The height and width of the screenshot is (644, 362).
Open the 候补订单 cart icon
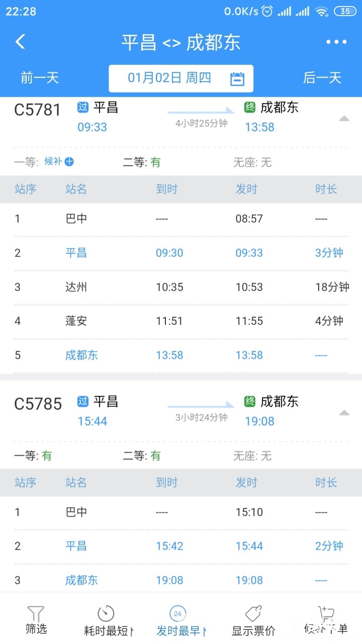click(x=326, y=613)
